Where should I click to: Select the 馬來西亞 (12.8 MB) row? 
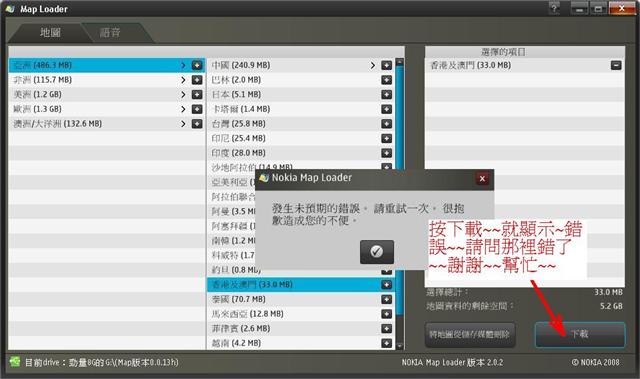click(301, 314)
